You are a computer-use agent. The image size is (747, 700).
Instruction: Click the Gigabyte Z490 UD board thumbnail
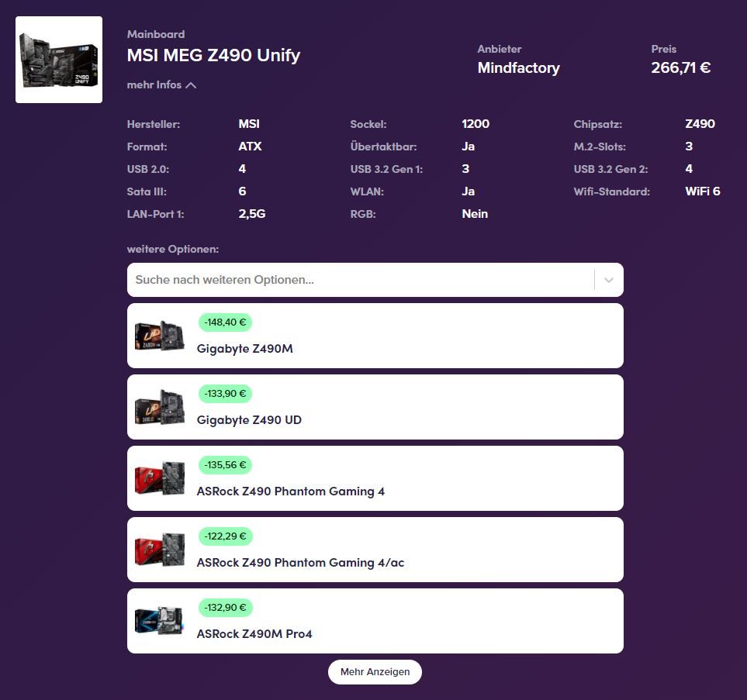[x=160, y=407]
